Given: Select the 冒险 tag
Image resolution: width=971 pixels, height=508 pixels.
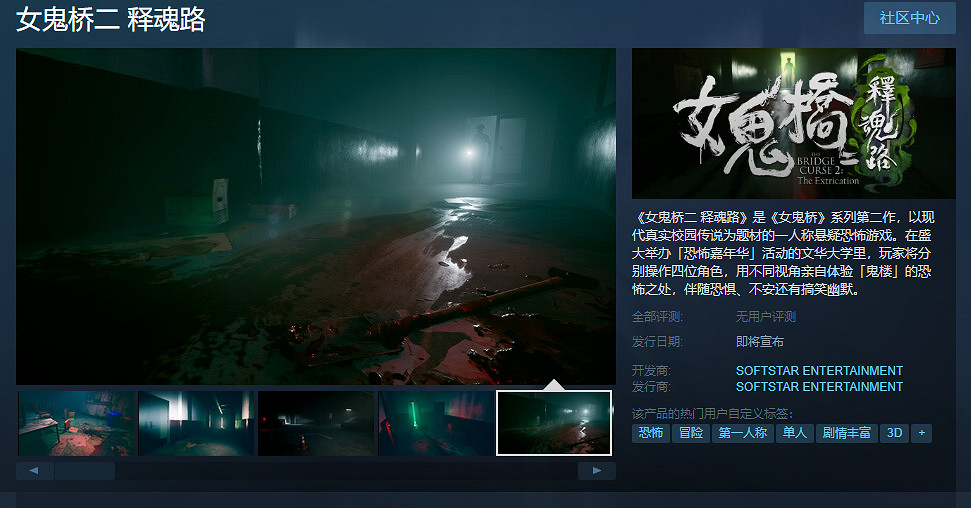Looking at the screenshot, I should [x=691, y=433].
